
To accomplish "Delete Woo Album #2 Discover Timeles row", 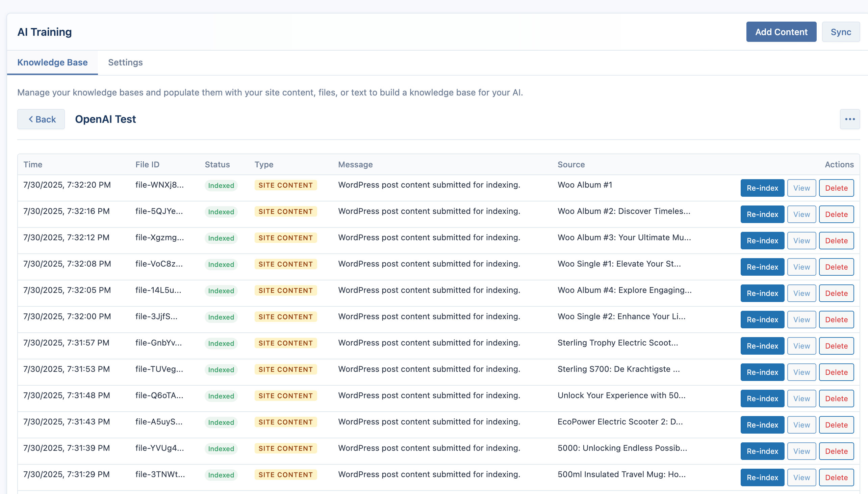I will tap(836, 214).
